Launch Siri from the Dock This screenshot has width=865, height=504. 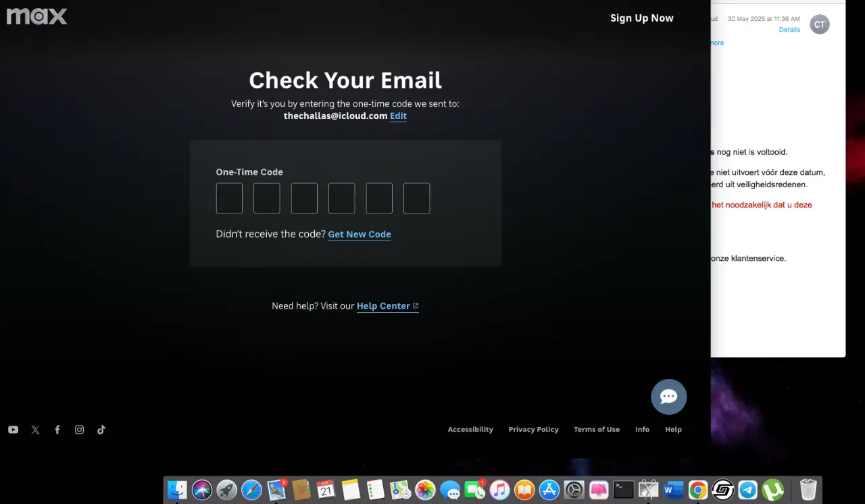click(x=202, y=489)
